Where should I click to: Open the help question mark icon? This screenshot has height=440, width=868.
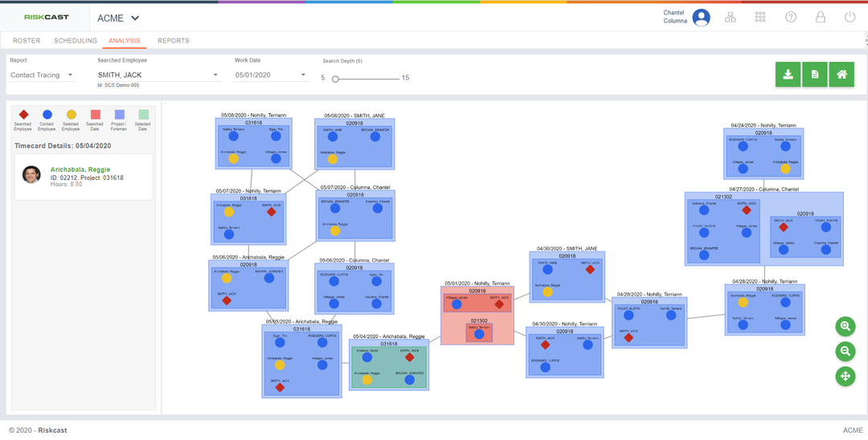pos(791,17)
